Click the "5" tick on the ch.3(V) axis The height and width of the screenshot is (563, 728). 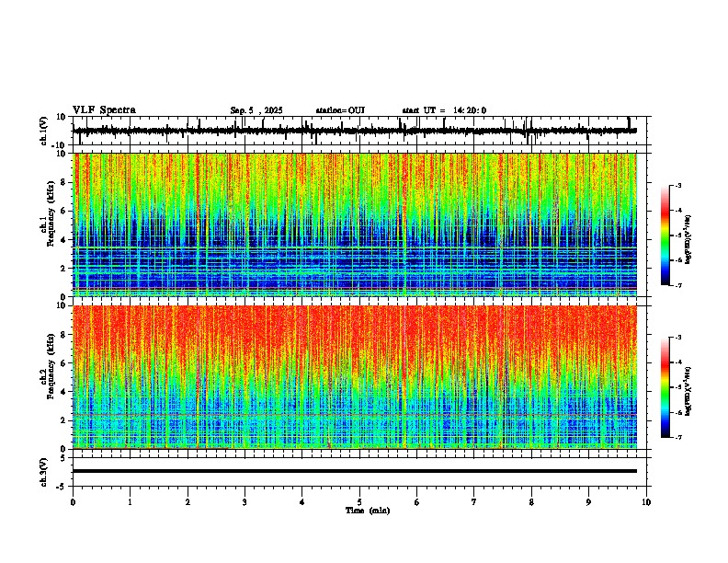point(63,457)
